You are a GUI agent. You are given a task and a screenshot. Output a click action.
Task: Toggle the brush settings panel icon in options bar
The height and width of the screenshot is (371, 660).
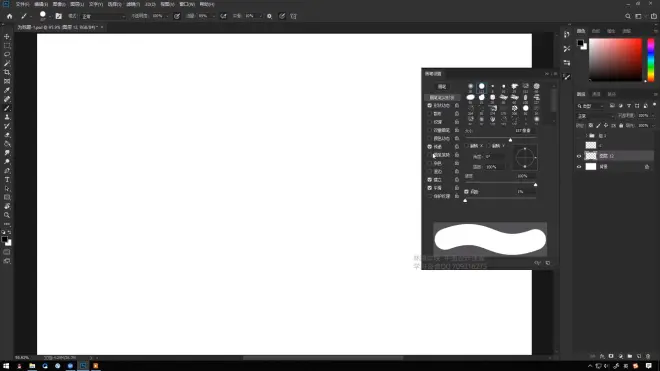coord(59,16)
